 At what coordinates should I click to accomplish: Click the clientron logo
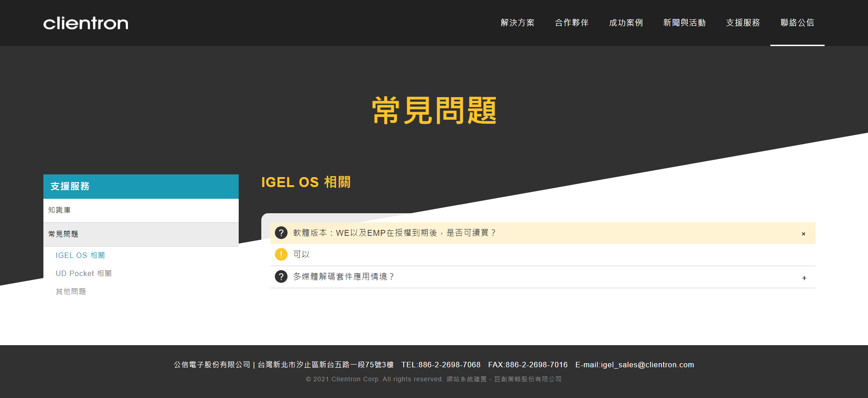(86, 23)
